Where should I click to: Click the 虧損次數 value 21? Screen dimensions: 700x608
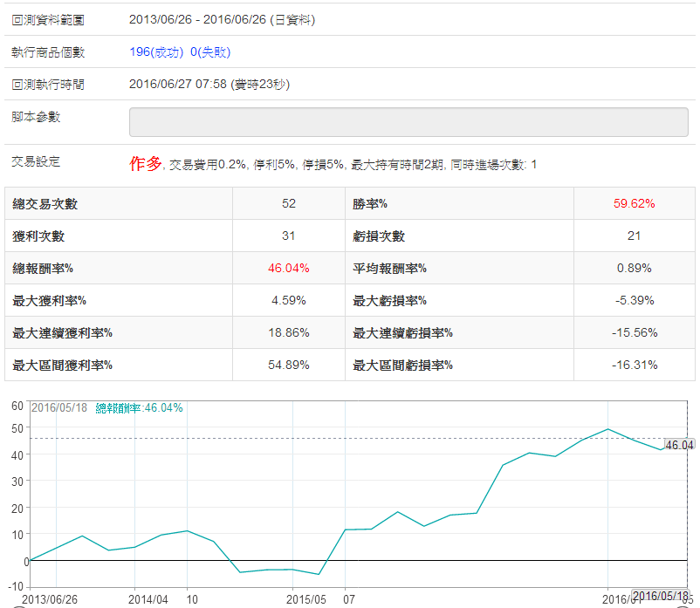click(634, 236)
